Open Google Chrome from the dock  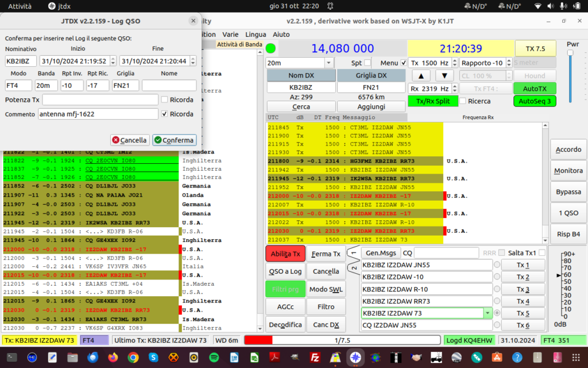(133, 357)
